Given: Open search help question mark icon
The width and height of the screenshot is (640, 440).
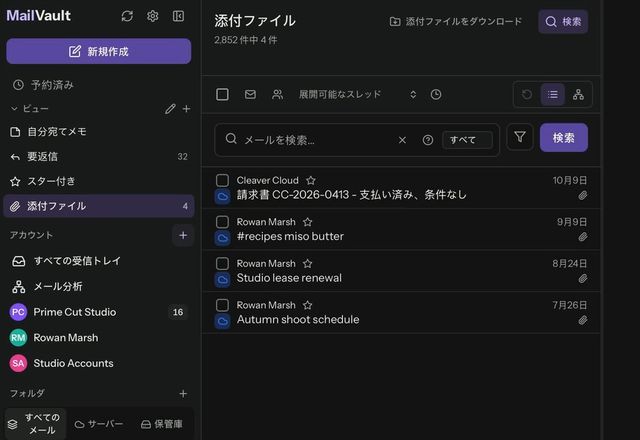Looking at the screenshot, I should pos(428,140).
